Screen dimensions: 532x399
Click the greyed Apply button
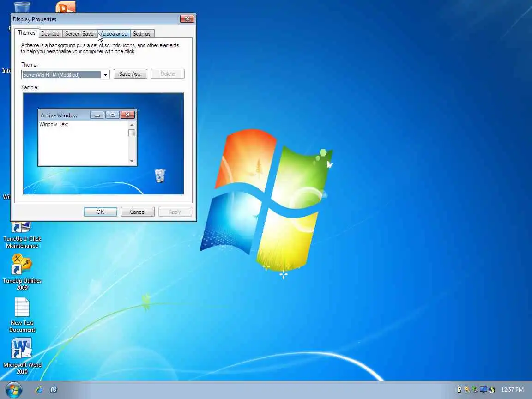(175, 212)
